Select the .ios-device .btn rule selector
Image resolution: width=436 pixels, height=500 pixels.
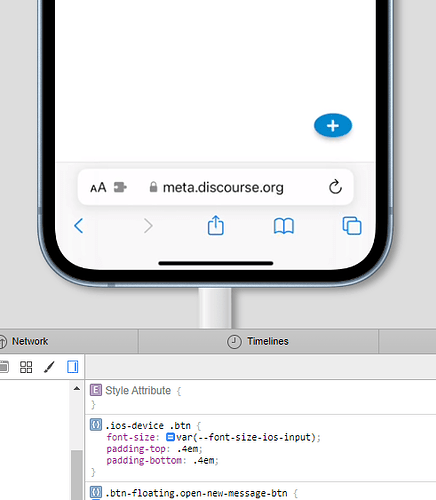(148, 426)
